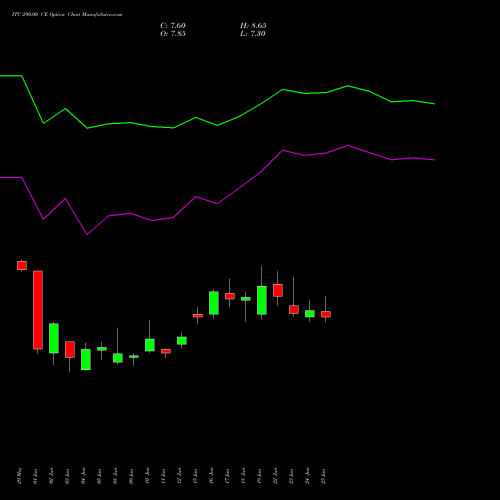The image size is (500, 500).
Task: Select the open value O: 7.85
Action: [x=173, y=34]
